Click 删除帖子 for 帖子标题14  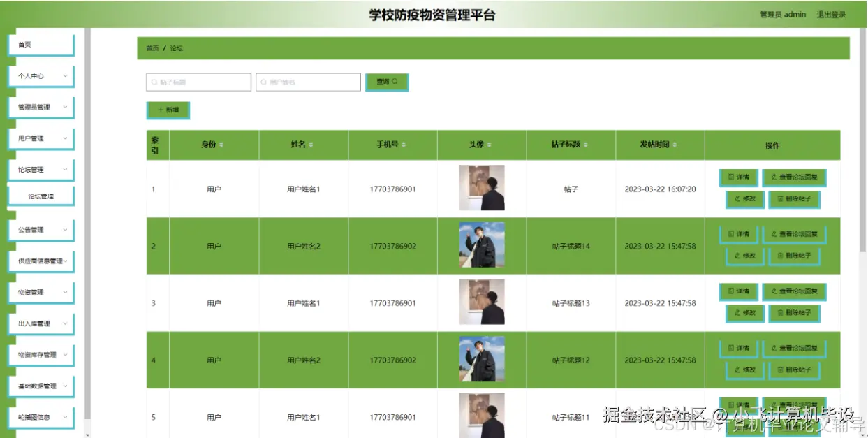pyautogui.click(x=795, y=256)
